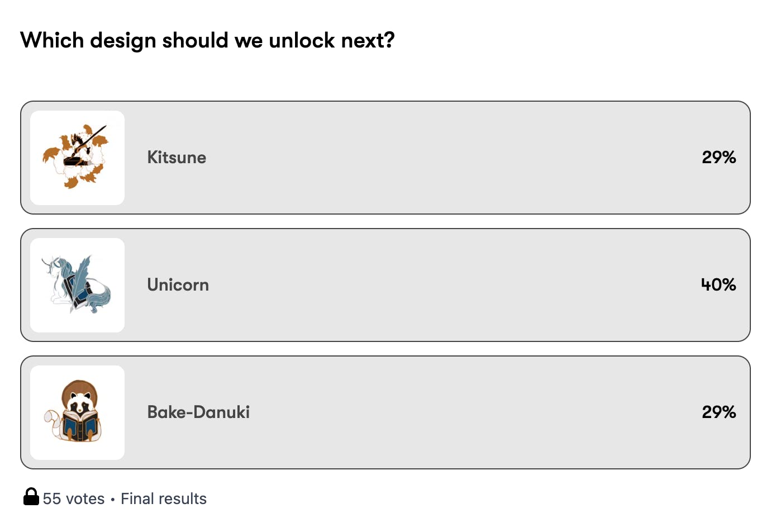Select the Kitsune option label

point(177,158)
